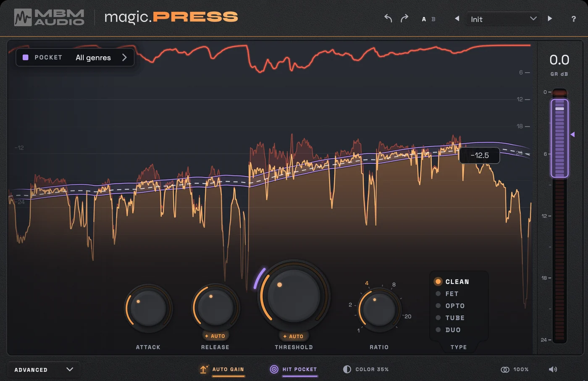The width and height of the screenshot is (588, 381).
Task: Open the Pocket All genres selector
Action: click(75, 58)
